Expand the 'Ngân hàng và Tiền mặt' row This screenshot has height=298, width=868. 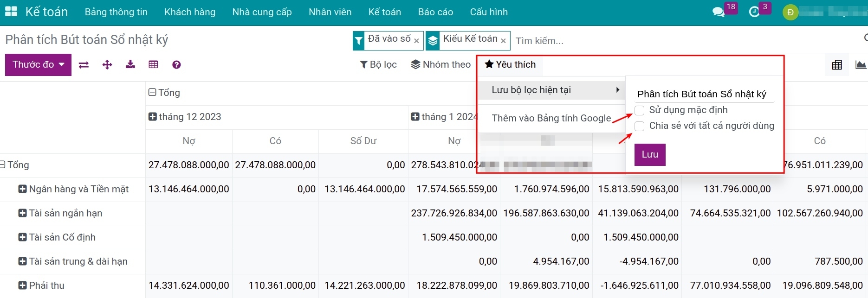pyautogui.click(x=22, y=189)
